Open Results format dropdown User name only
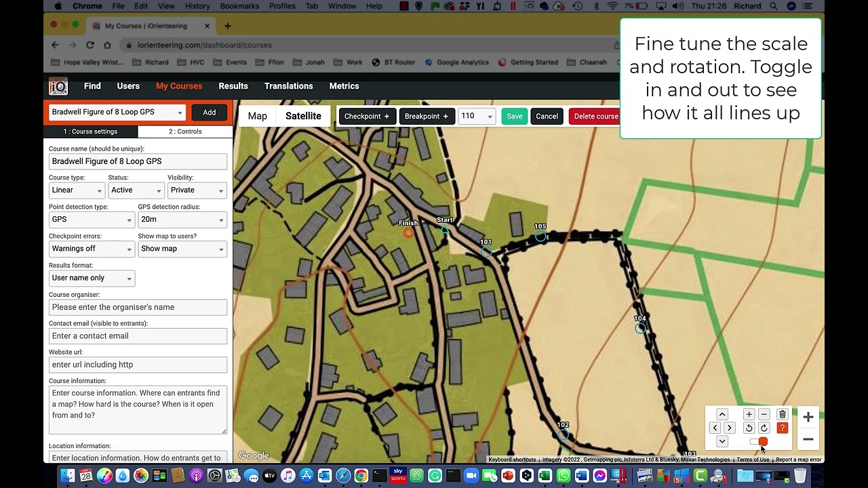This screenshot has width=868, height=488. point(92,278)
